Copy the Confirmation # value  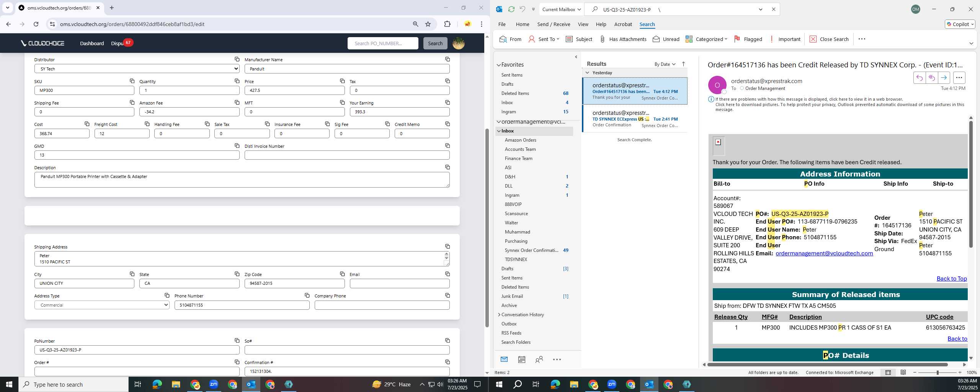click(x=448, y=362)
